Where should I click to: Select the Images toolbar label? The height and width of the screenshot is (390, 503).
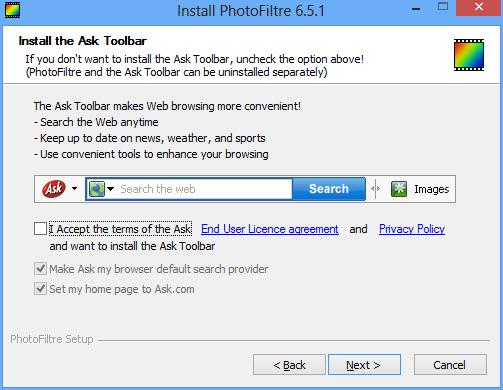432,189
